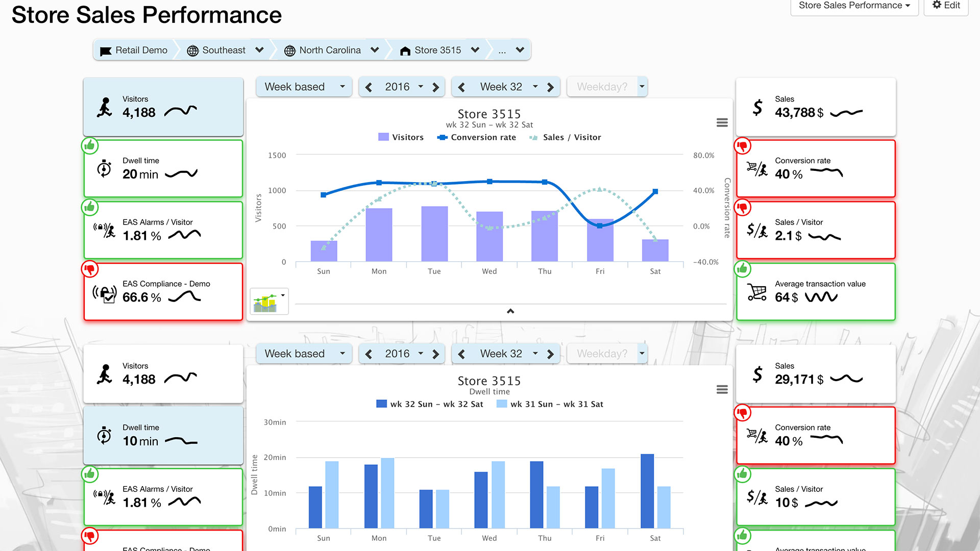Viewport: 980px width, 551px height.
Task: Click thumbs-up badge on 20 min Dwell time card
Action: tap(90, 145)
